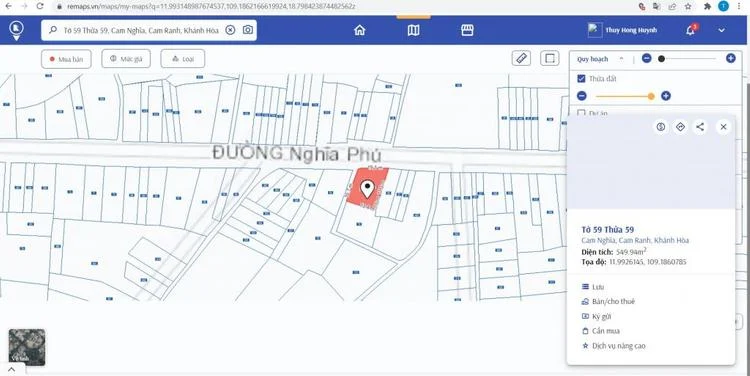Open the marketplace store icon

click(467, 30)
